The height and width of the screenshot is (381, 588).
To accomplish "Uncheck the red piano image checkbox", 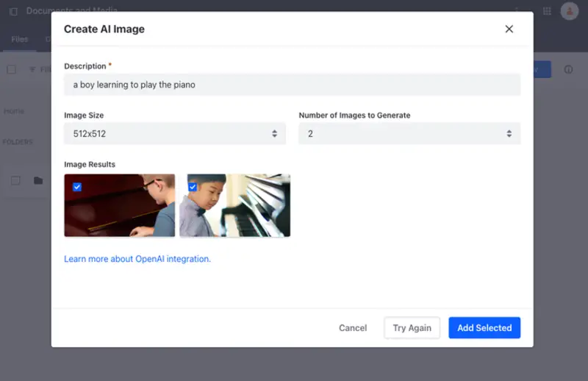I will pyautogui.click(x=77, y=187).
